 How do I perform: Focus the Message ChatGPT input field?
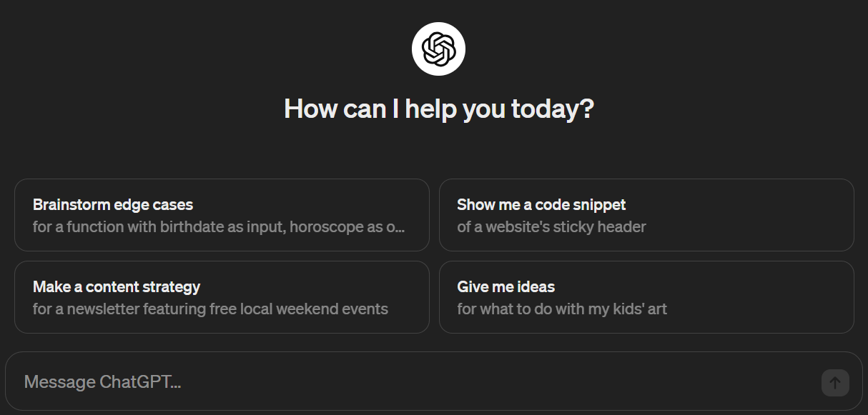click(415, 382)
